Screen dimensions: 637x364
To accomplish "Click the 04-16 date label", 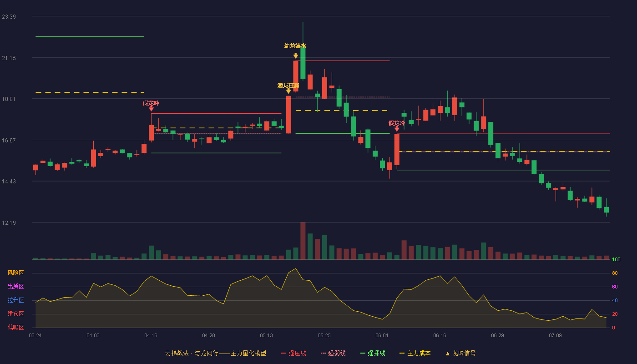I will click(151, 335).
